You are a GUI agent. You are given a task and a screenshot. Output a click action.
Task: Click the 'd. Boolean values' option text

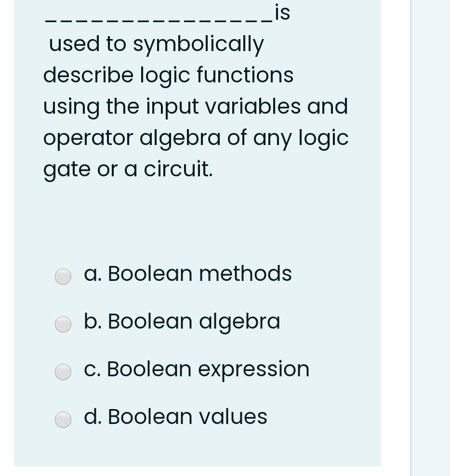[175, 416]
